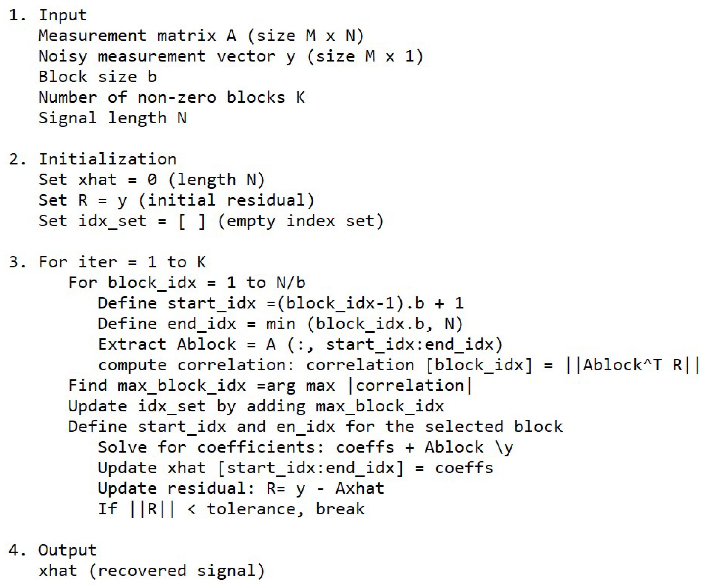Click the 'Set xhat = 0' line
This screenshot has width=705, height=588.
coord(151,180)
